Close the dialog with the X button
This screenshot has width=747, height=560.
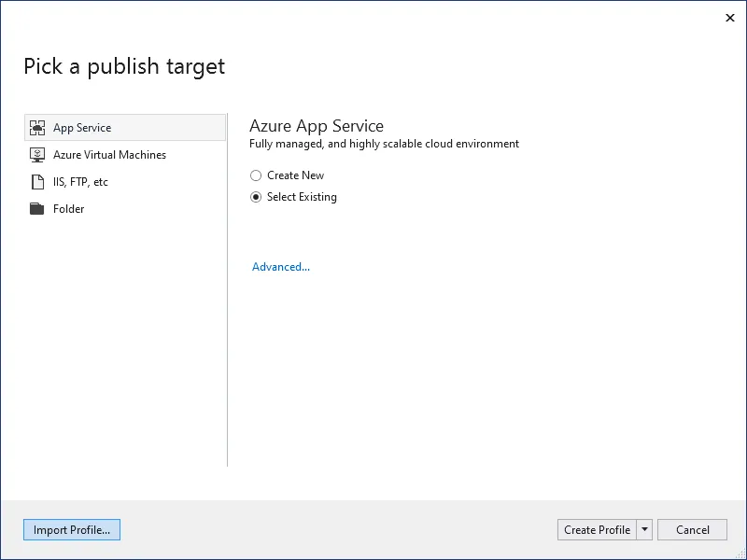(x=730, y=18)
